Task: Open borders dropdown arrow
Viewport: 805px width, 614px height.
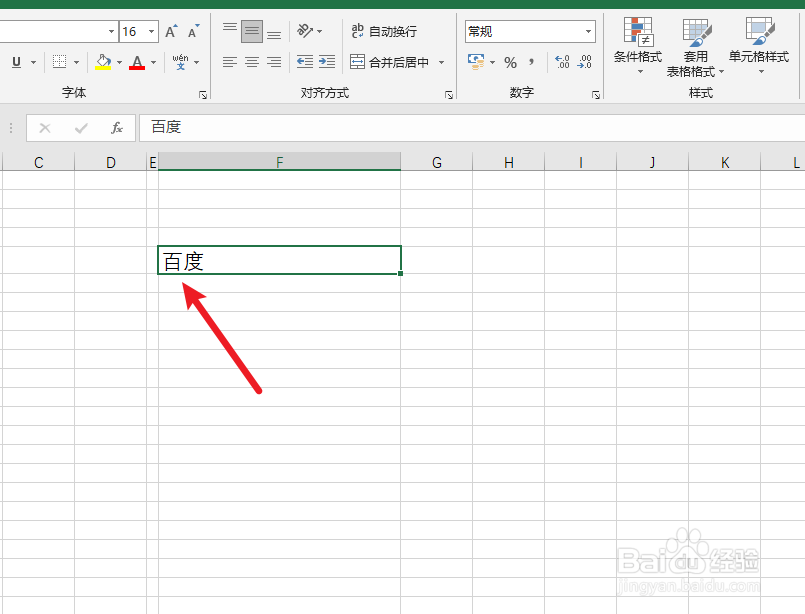Action: (76, 63)
